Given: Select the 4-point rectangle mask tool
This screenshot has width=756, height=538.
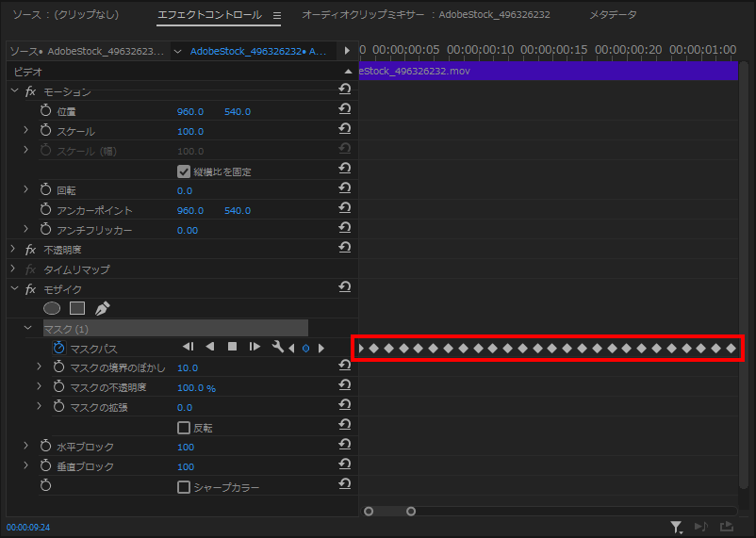Looking at the screenshot, I should (x=77, y=308).
